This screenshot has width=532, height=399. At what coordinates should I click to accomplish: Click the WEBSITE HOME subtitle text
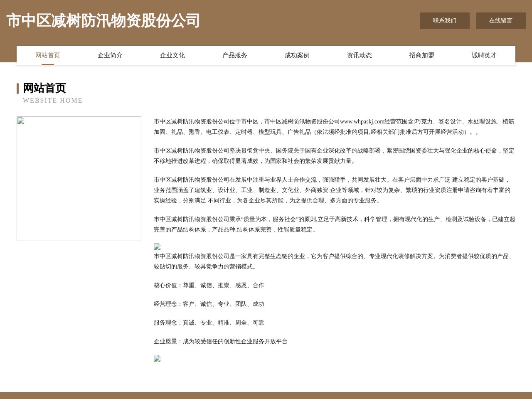point(53,100)
